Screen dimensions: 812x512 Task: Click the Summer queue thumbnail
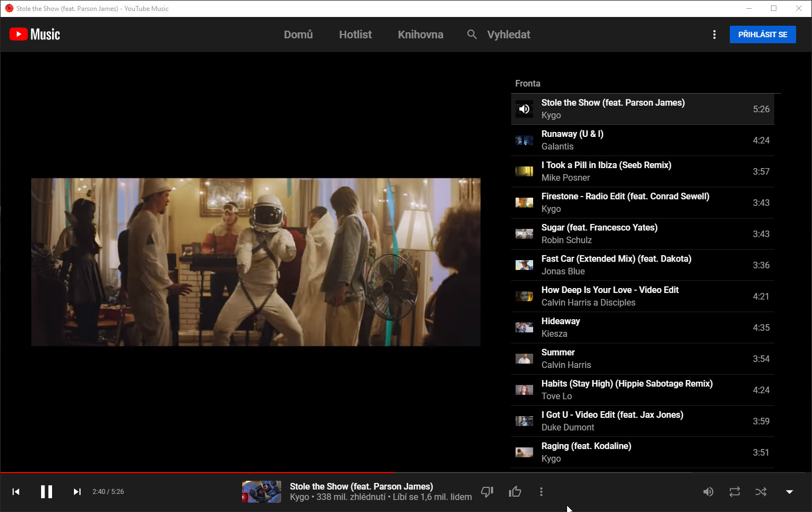[524, 359]
